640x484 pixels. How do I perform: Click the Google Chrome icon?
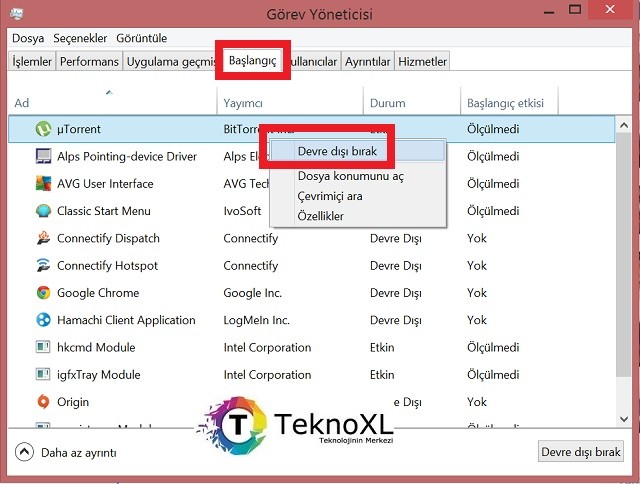point(43,293)
